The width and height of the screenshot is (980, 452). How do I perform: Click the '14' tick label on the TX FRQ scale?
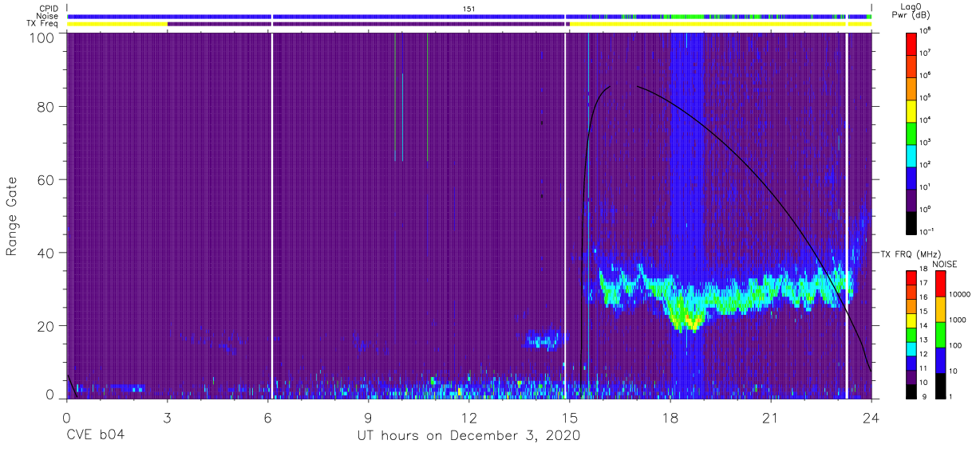[x=924, y=325]
